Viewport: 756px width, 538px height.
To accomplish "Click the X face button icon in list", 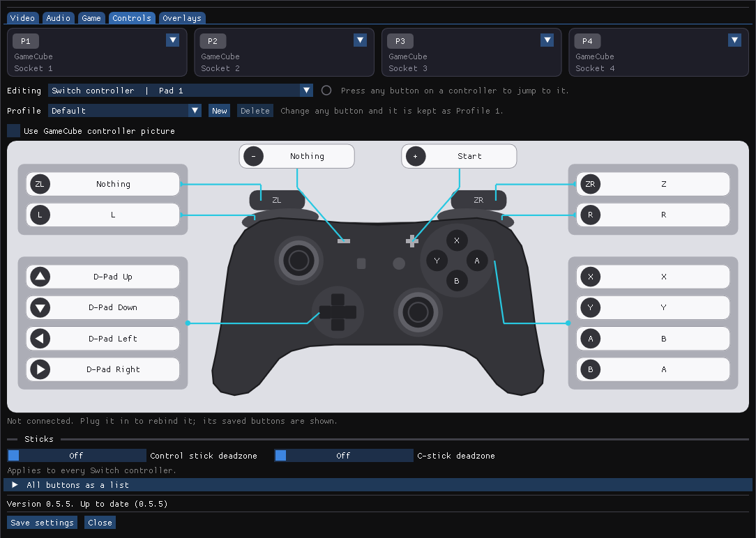I will [590, 277].
